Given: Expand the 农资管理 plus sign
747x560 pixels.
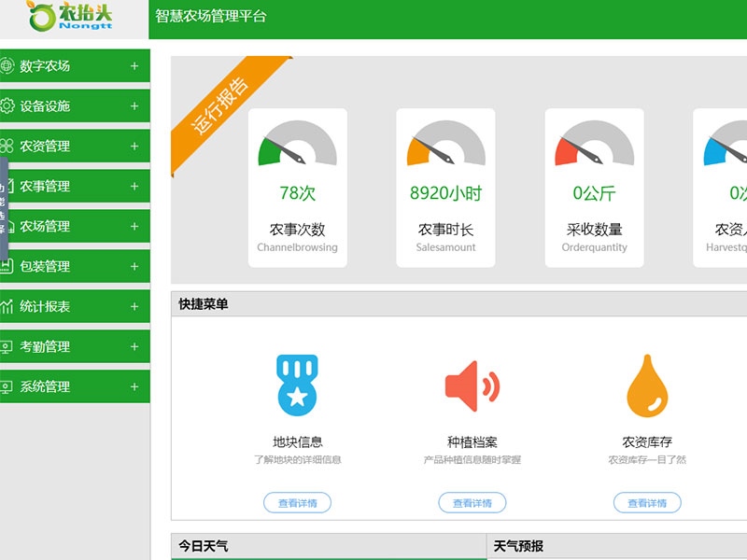Looking at the screenshot, I should (134, 147).
